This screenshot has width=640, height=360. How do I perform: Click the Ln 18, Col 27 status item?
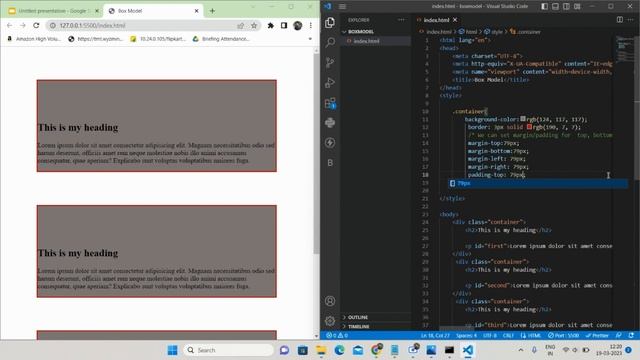435,336
